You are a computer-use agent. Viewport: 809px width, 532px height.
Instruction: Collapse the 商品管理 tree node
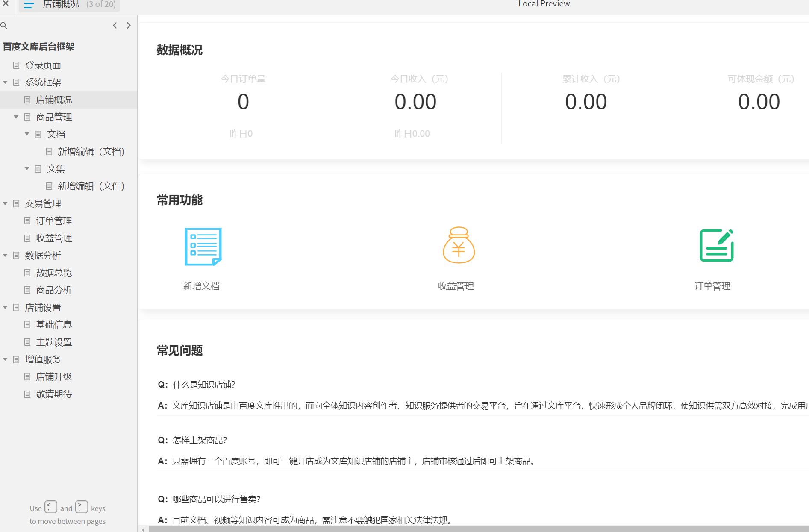(16, 117)
